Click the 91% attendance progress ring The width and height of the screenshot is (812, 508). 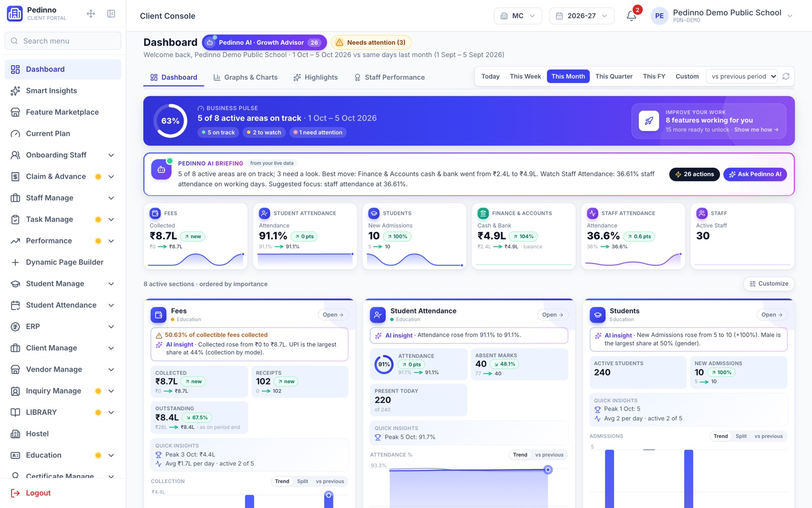pyautogui.click(x=384, y=364)
